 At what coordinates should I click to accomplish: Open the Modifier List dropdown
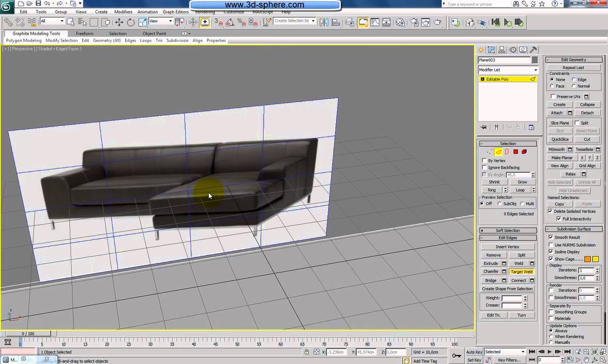coord(508,70)
